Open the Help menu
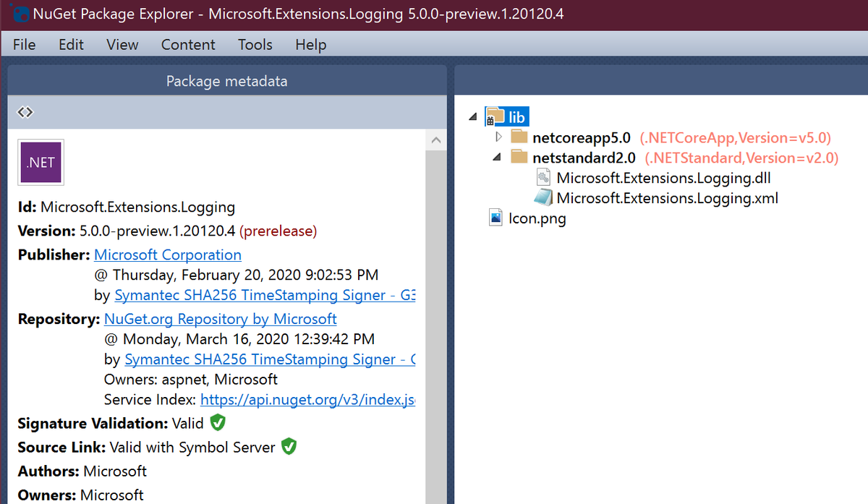The image size is (868, 504). [311, 44]
